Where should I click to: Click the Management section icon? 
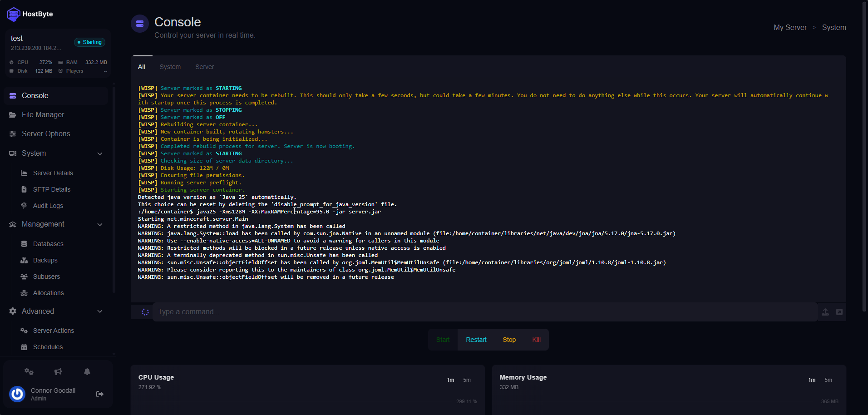click(13, 224)
